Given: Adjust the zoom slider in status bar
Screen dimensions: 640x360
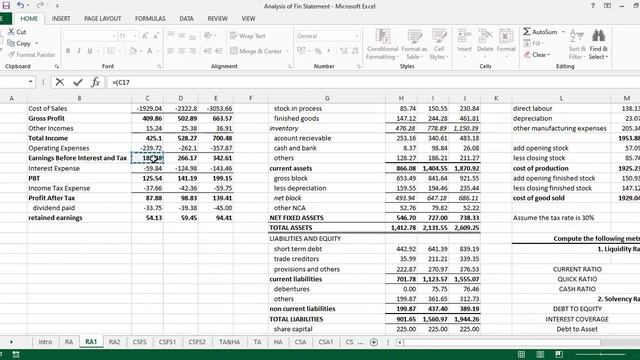Looking at the screenshot, I should point(601,354).
